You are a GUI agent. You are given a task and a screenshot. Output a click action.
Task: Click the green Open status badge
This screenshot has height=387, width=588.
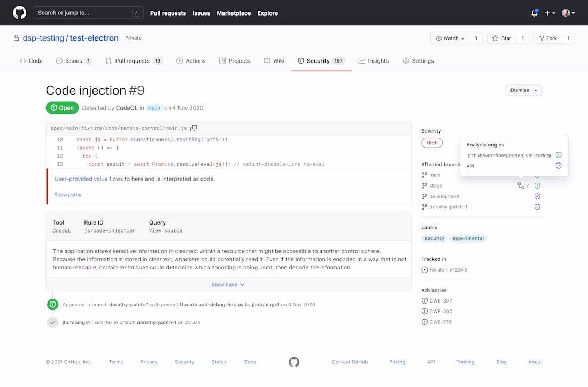(x=62, y=107)
